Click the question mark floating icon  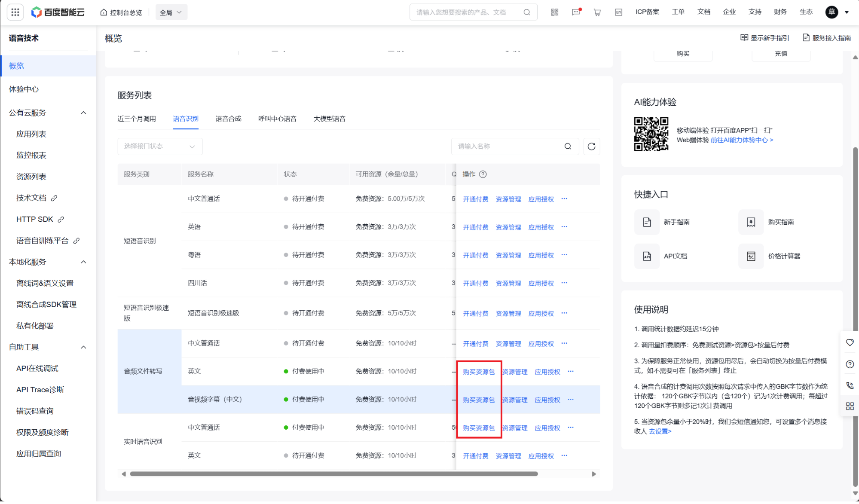point(850,365)
